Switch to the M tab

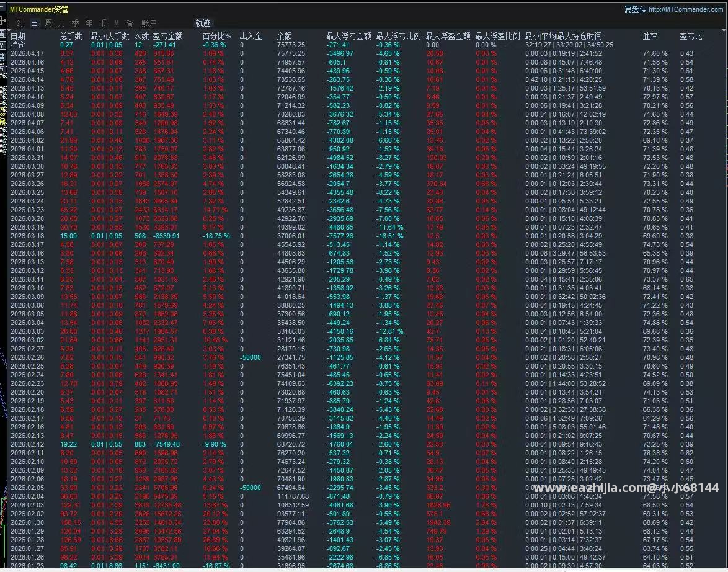tap(117, 23)
